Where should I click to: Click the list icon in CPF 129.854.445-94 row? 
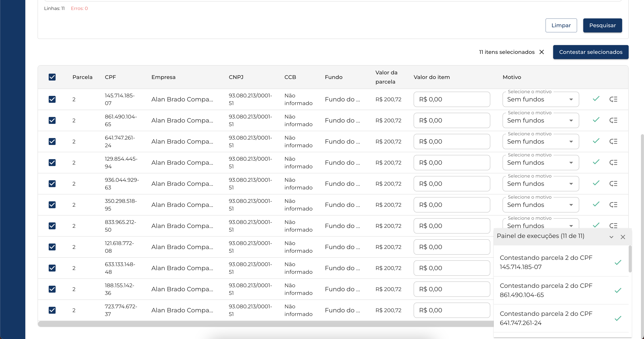click(613, 163)
